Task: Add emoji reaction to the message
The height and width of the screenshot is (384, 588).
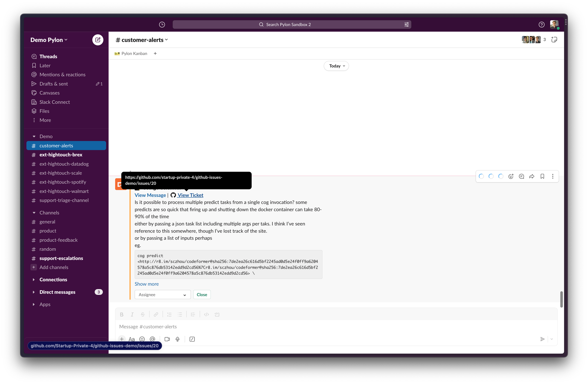Action: click(x=511, y=176)
